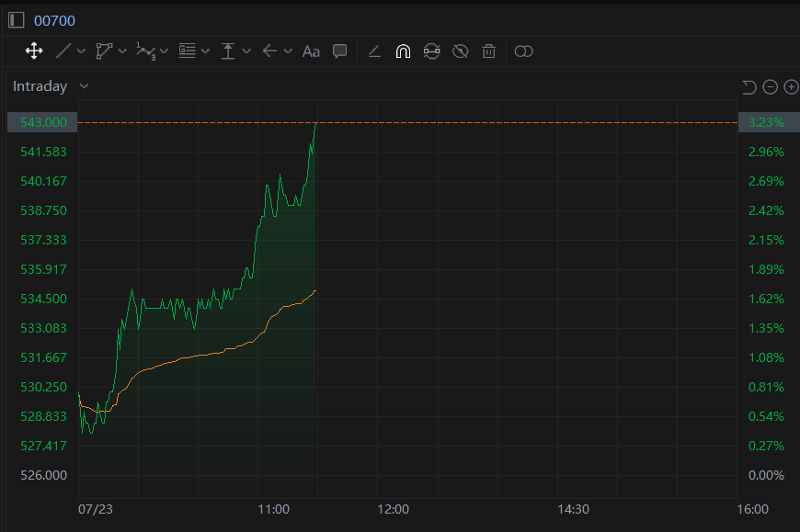Zoom in chart with plus icon

point(792,87)
